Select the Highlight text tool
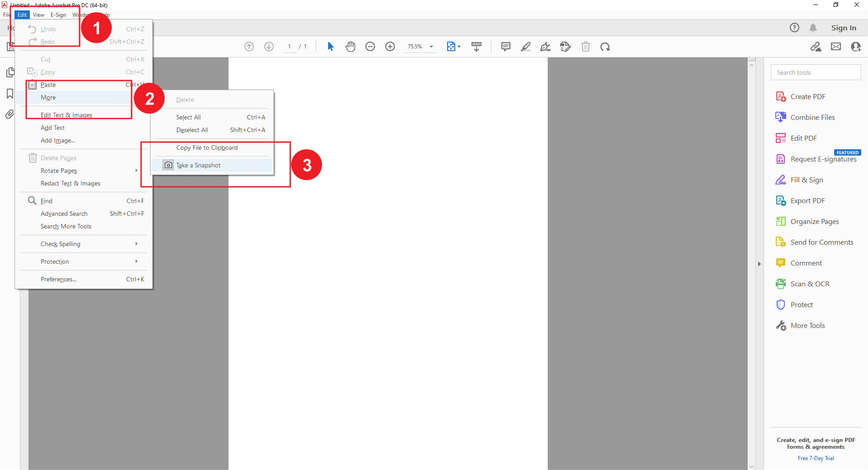 pos(525,47)
